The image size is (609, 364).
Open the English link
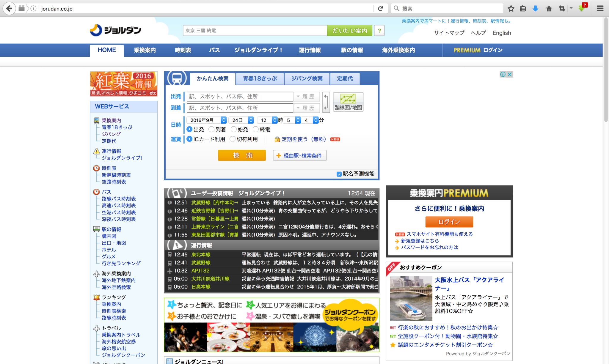(x=502, y=33)
